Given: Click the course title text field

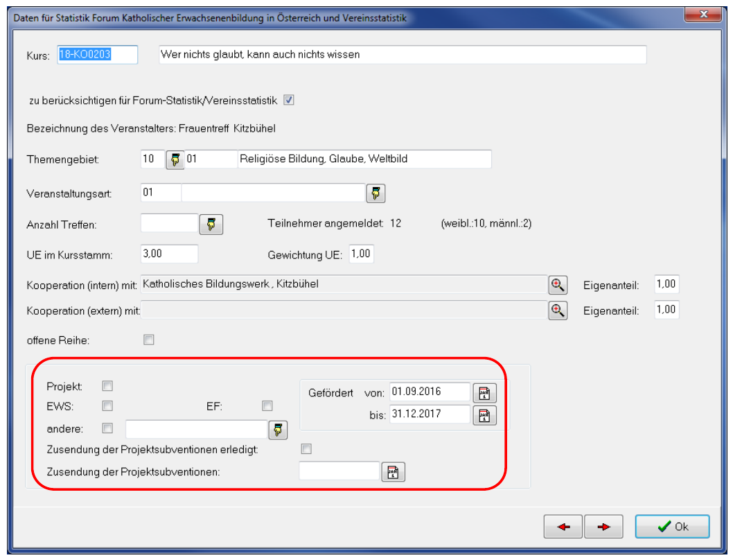Looking at the screenshot, I should click(403, 55).
